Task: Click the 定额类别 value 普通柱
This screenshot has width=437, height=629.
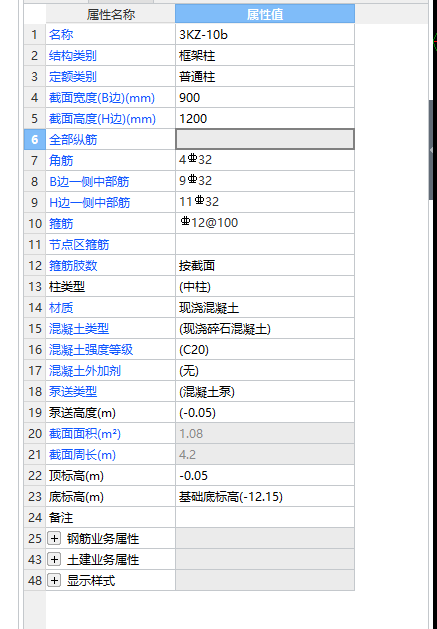Action: tap(197, 77)
